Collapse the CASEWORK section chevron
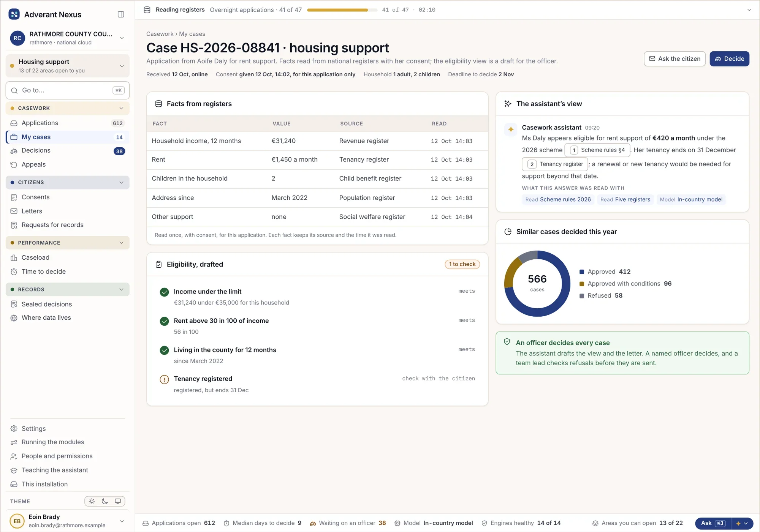This screenshot has height=532, width=760. point(122,108)
